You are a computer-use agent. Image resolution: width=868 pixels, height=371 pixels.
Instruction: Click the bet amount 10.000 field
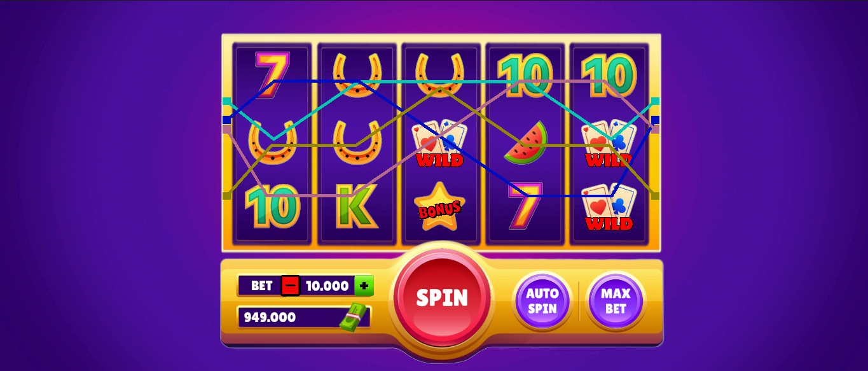(327, 286)
